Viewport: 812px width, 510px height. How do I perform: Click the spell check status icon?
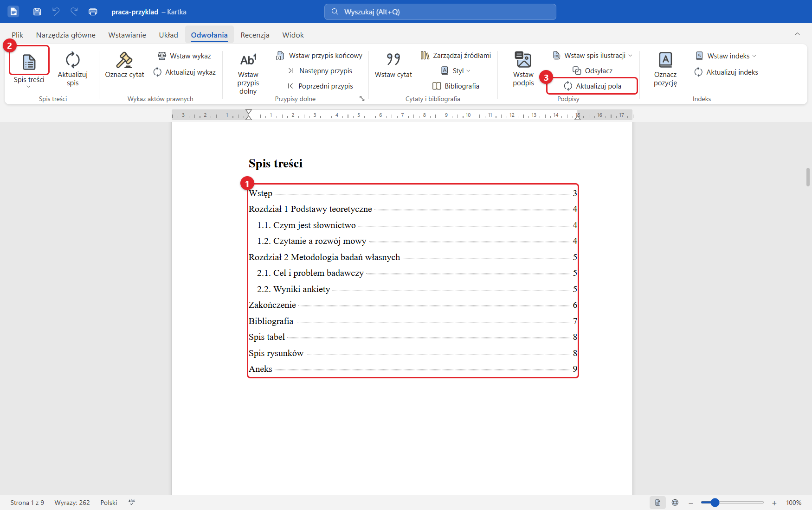point(132,502)
